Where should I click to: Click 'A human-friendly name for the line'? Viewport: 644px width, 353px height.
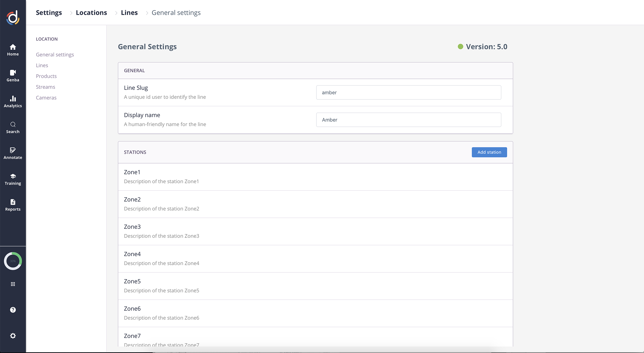click(x=165, y=124)
